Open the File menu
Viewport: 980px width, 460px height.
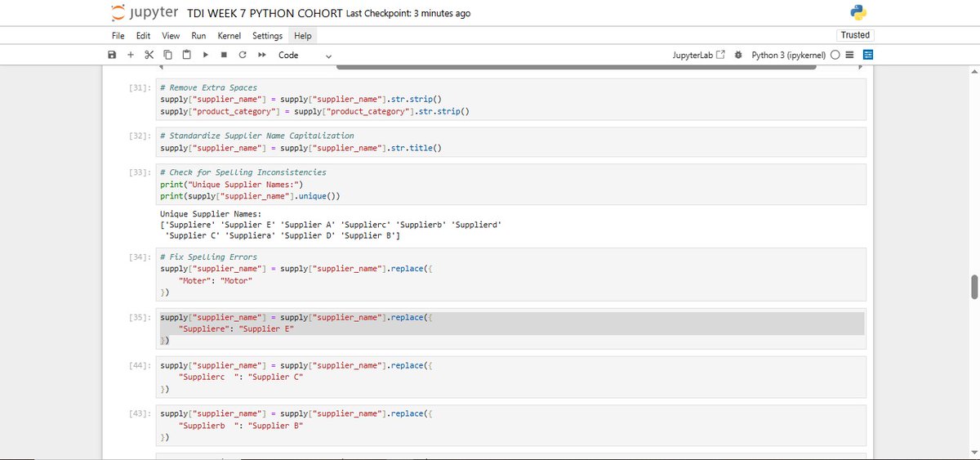[x=118, y=36]
